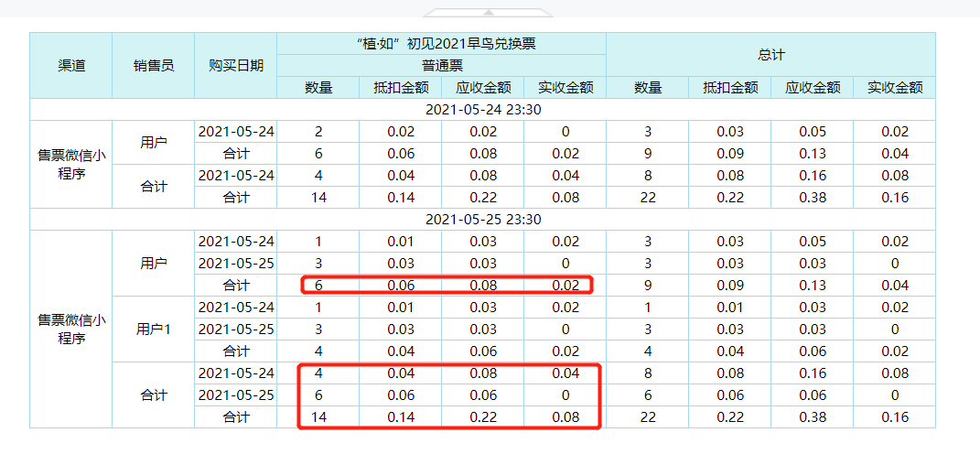The height and width of the screenshot is (454, 980).
Task: Click the 数量 header under 总计
Action: point(647,88)
